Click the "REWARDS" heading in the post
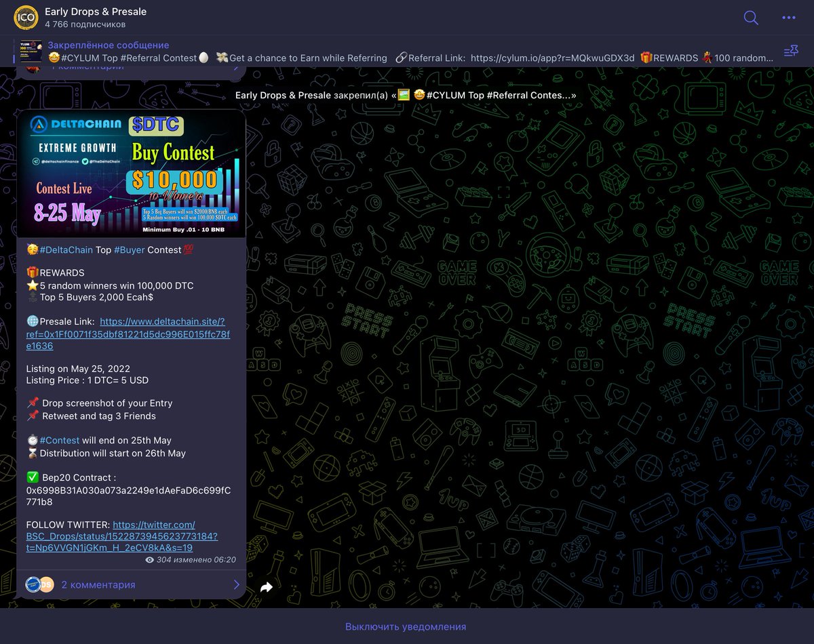814x644 pixels. 62,273
